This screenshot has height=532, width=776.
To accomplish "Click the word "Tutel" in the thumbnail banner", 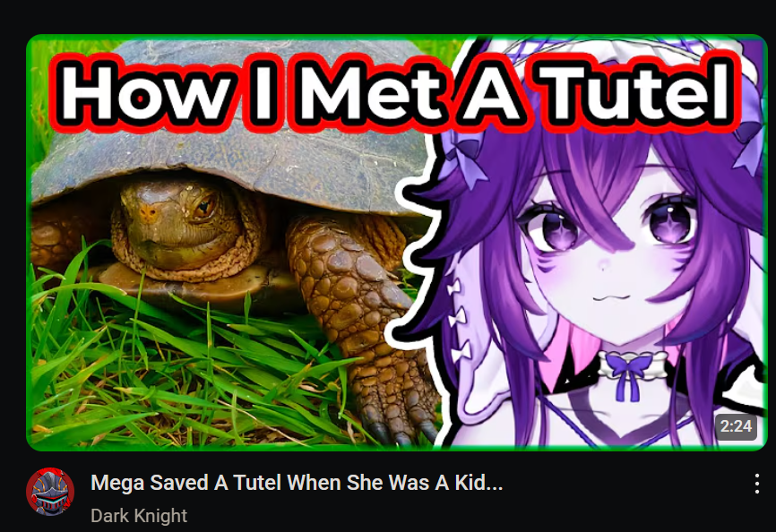I will [637, 93].
